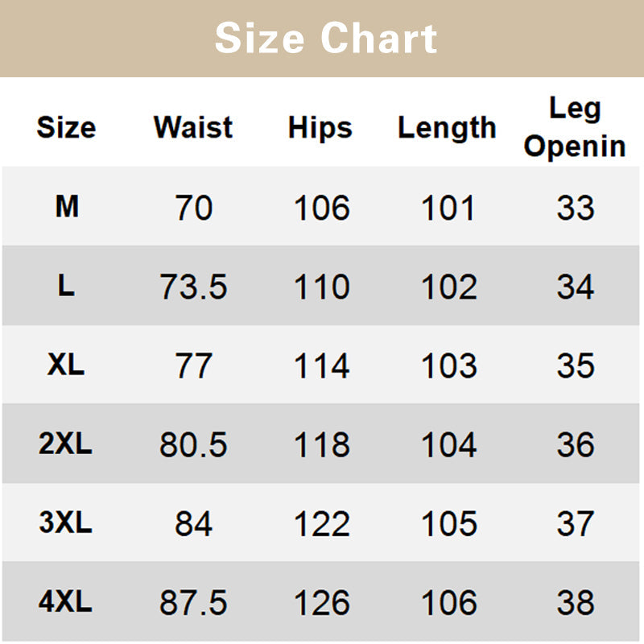
Task: Select the Length column header
Action: 447,127
